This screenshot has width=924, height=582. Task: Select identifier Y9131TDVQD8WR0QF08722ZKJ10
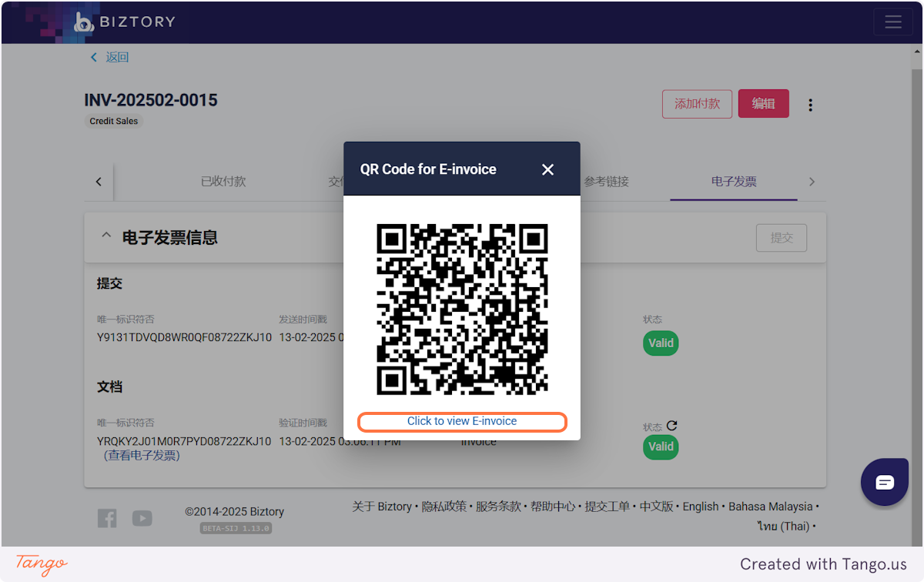(x=184, y=337)
